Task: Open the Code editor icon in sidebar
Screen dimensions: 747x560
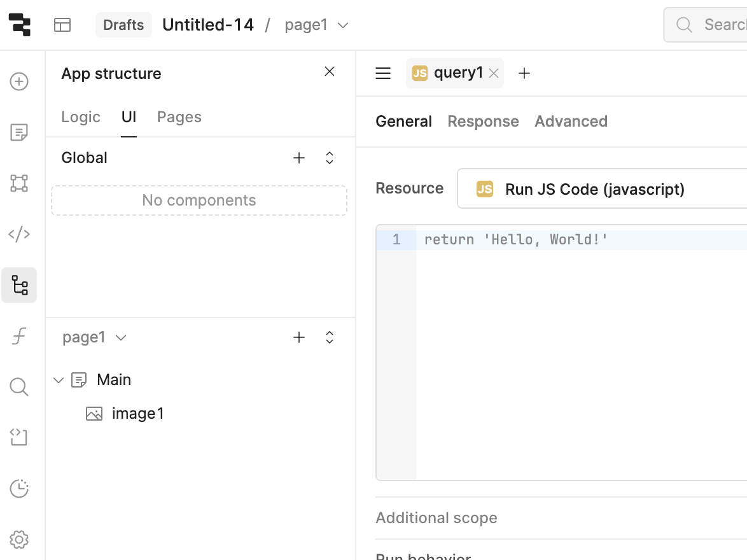Action: [x=19, y=234]
